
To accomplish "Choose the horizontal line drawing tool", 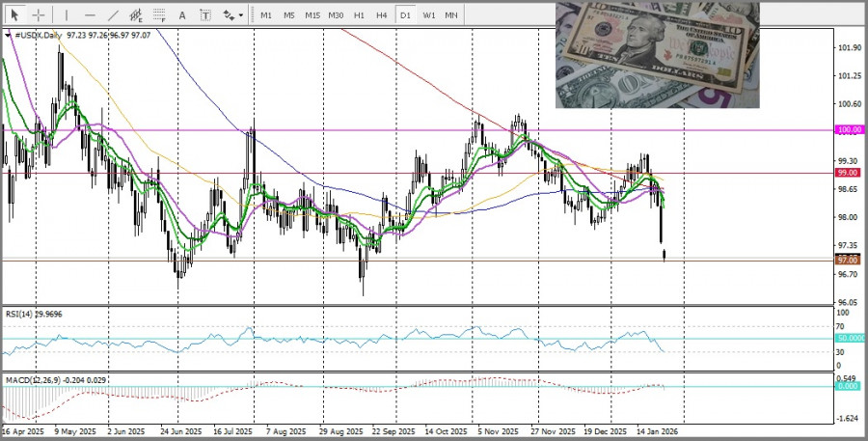I will pyautogui.click(x=90, y=15).
